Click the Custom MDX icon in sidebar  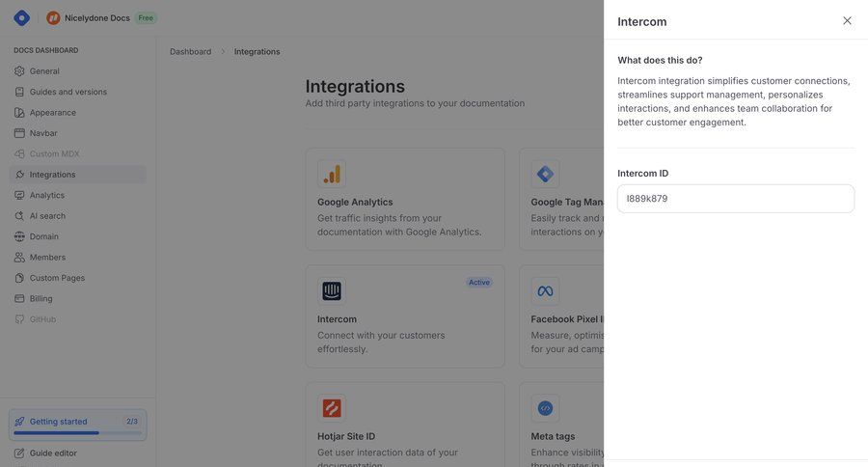(x=19, y=154)
